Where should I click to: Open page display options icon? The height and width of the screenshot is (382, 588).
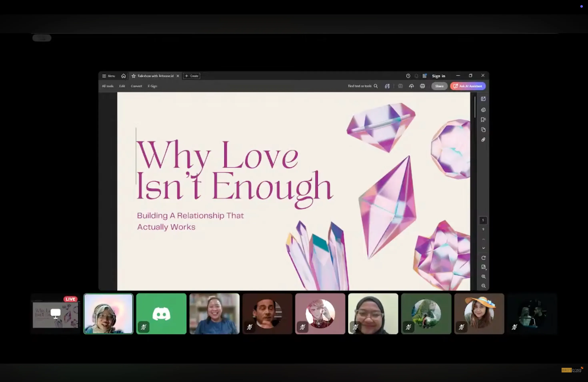point(483,267)
